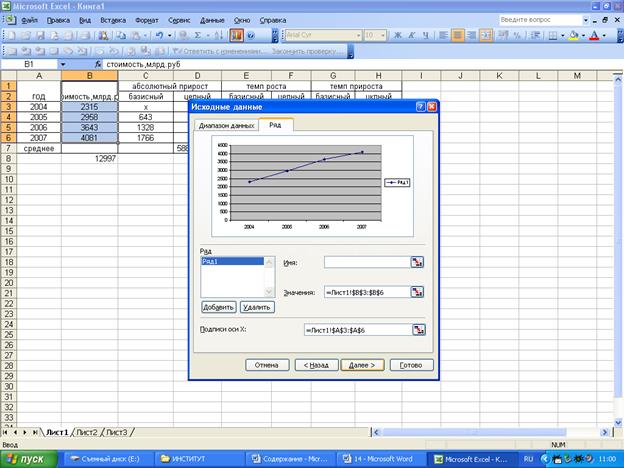The image size is (624, 468).
Task: Click inside the Имя series name field
Action: tap(364, 262)
